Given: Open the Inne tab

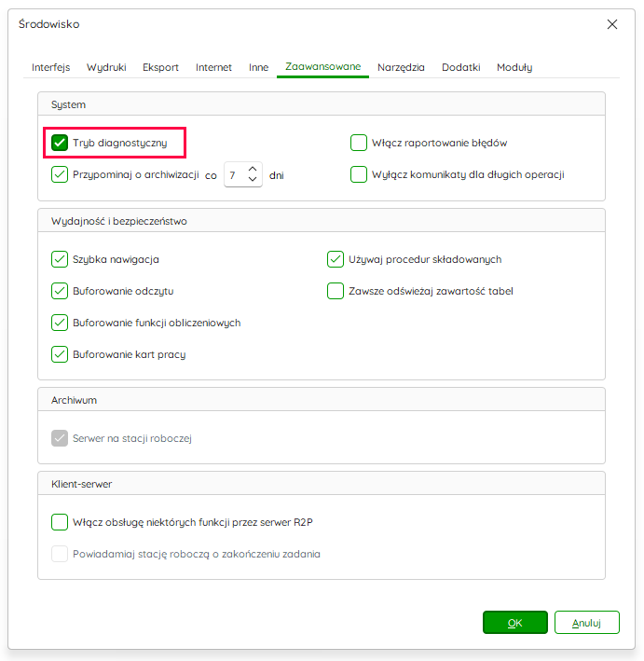Looking at the screenshot, I should coord(258,67).
